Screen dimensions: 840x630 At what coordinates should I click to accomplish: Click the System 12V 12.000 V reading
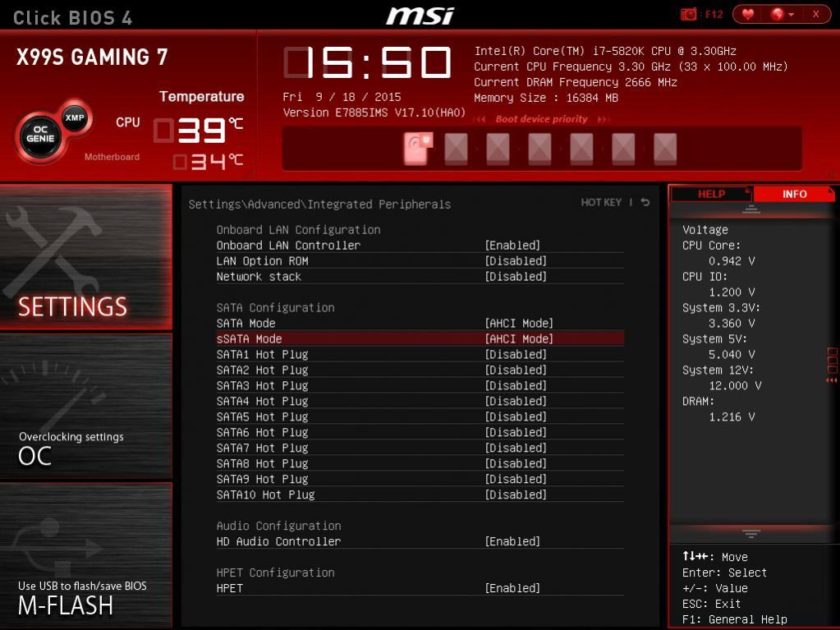point(734,386)
